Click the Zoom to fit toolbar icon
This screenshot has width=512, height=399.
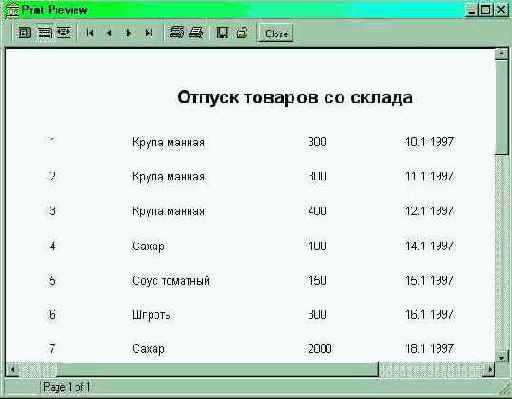tap(24, 33)
